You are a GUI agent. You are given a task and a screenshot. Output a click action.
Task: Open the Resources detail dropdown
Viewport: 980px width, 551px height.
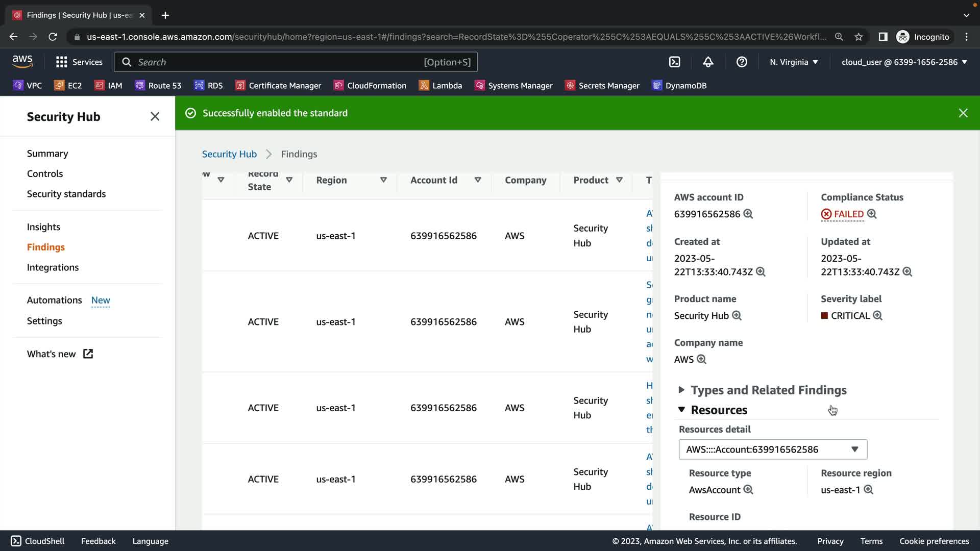(x=772, y=449)
